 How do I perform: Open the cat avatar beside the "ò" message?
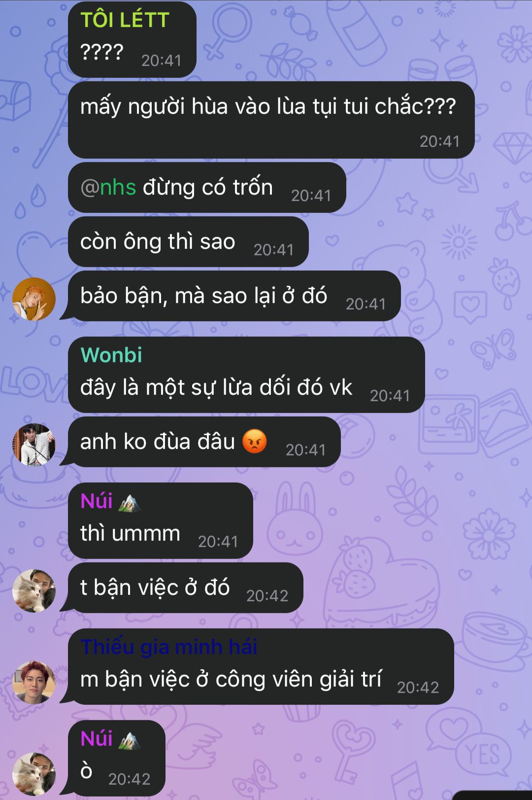click(x=34, y=774)
